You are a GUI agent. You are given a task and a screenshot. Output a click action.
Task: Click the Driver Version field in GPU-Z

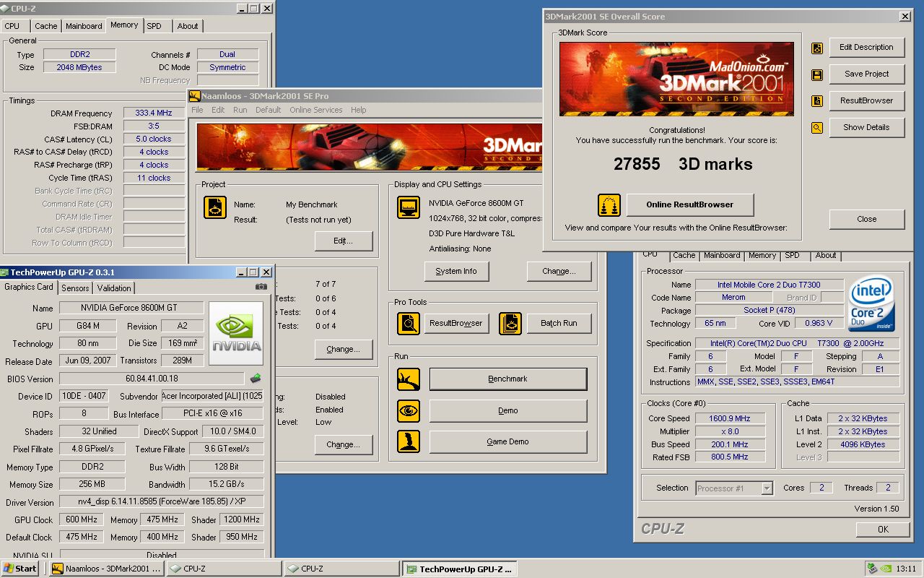coord(162,501)
